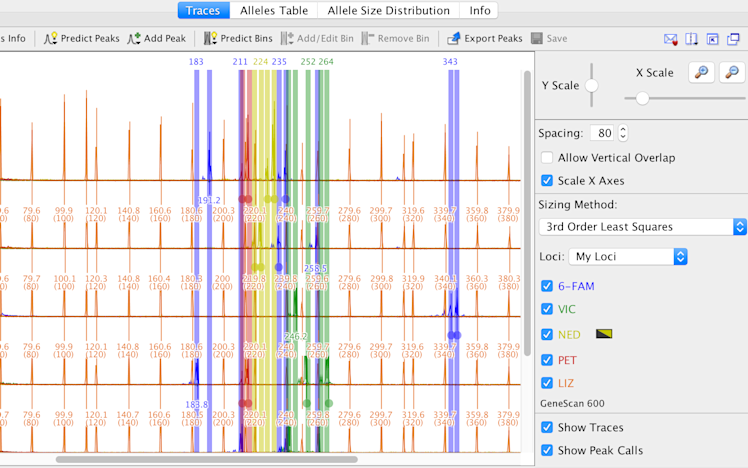Image resolution: width=748 pixels, height=468 pixels.
Task: Click the Predict Peaks toolbar button
Action: (x=81, y=39)
